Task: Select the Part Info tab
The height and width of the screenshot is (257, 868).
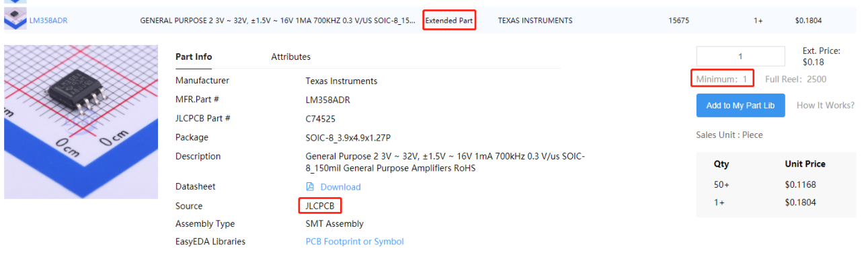Action: point(194,57)
